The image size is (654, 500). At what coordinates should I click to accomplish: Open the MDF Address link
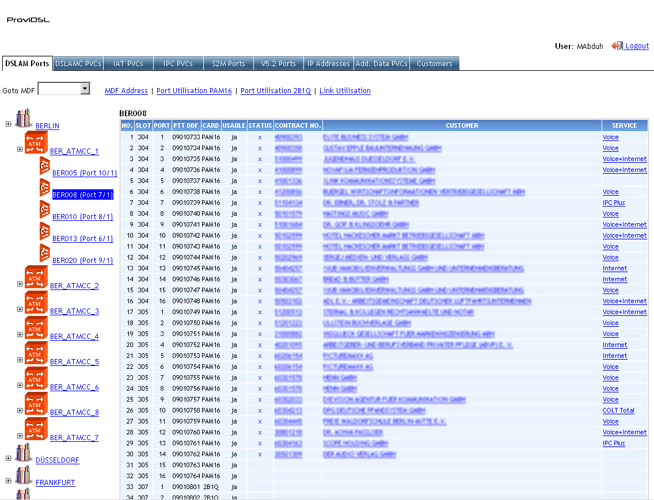click(126, 91)
